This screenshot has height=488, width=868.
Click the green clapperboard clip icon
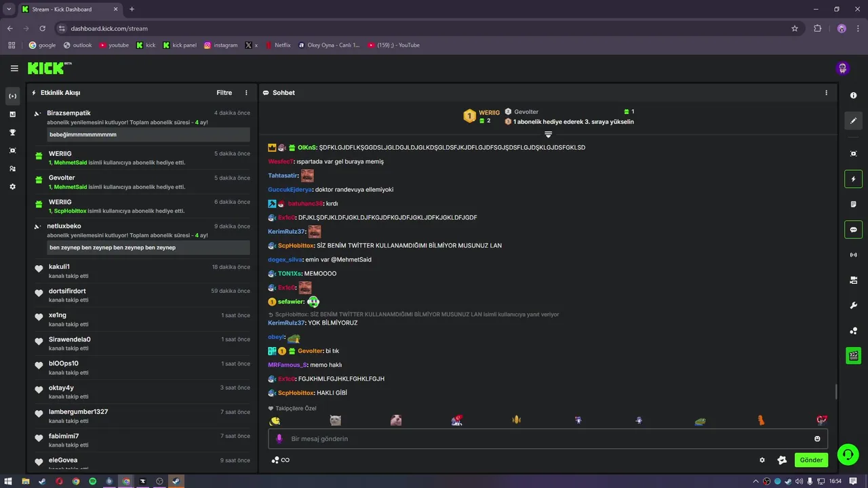pos(854,355)
